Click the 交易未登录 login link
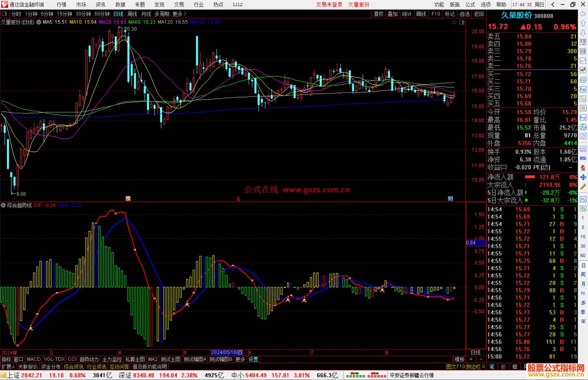Screen dimensions: 588x380 pyautogui.click(x=329, y=4)
